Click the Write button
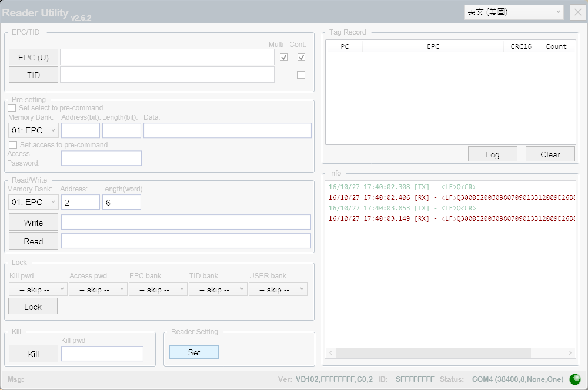 [34, 223]
